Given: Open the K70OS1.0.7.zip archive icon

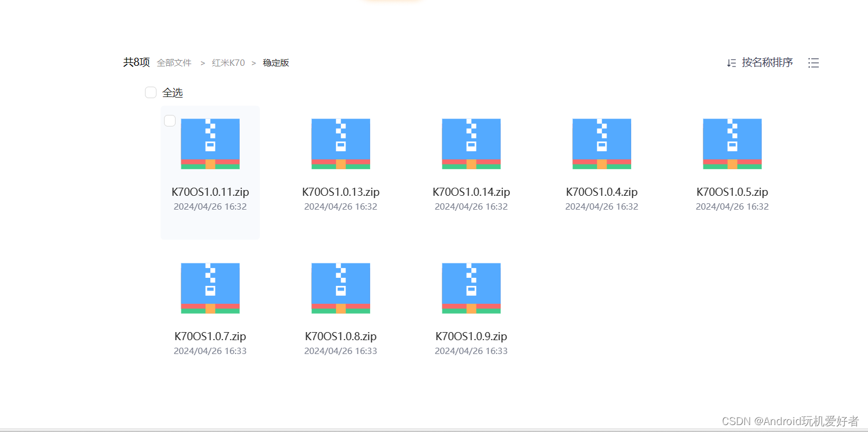Looking at the screenshot, I should [x=210, y=288].
